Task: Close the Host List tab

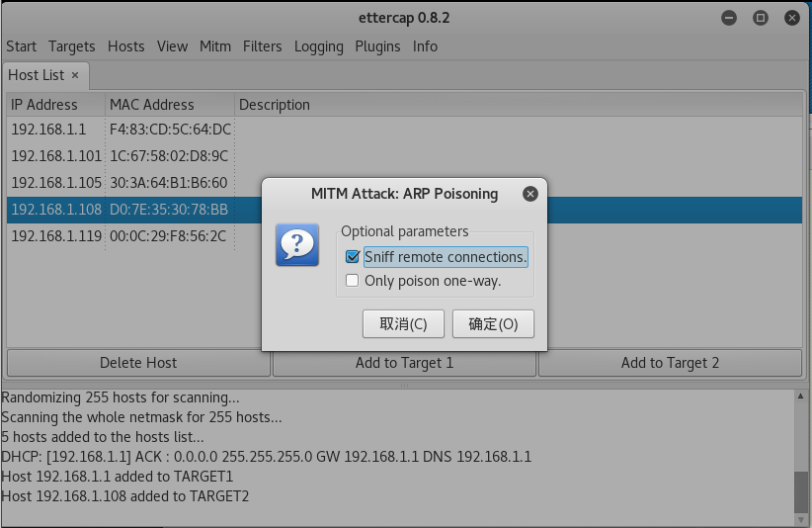Action: [x=75, y=75]
